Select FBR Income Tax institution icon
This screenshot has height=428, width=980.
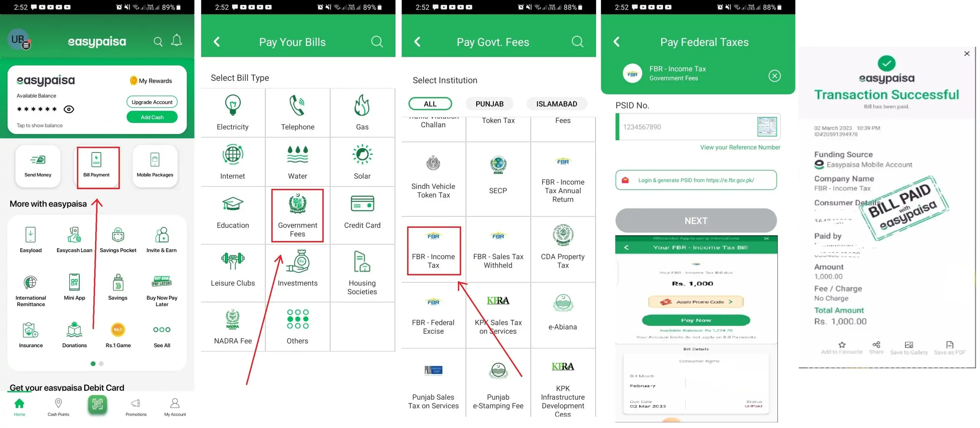(x=433, y=249)
